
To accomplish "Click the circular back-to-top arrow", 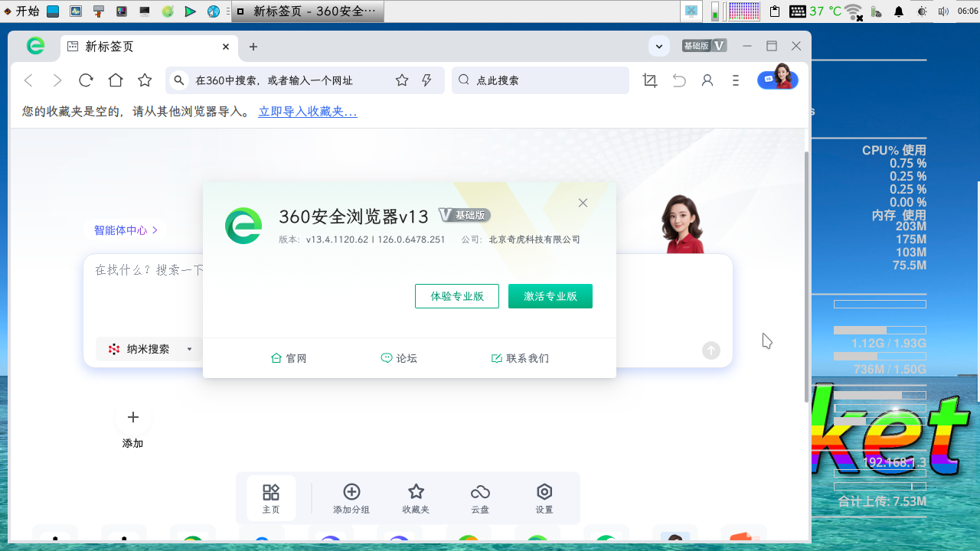I will 710,350.
